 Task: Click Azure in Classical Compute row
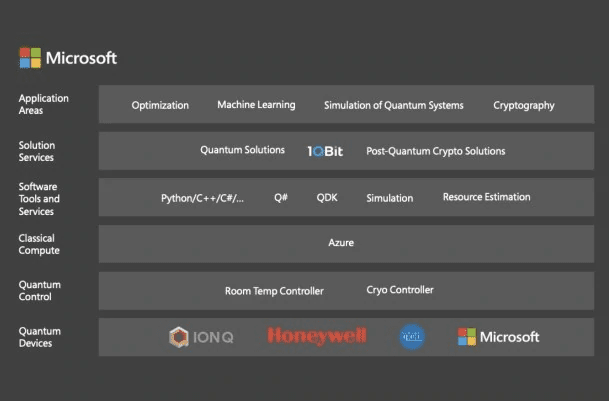(341, 243)
